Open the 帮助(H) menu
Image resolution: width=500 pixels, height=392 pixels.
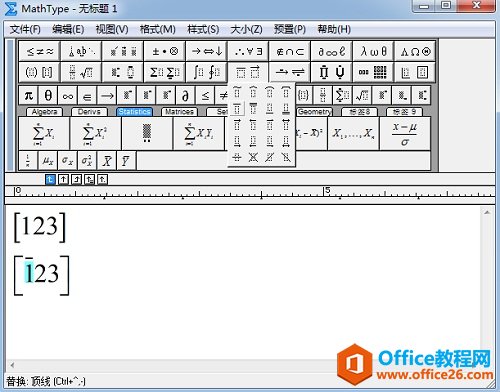coord(334,29)
